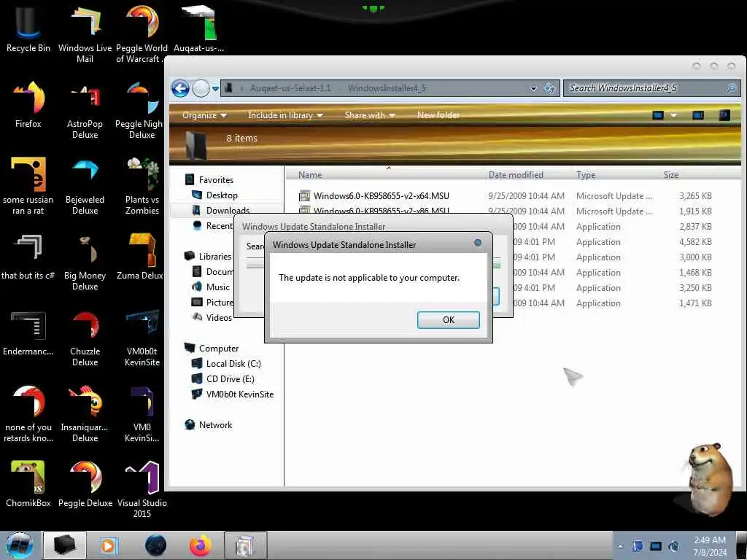Viewport: 747px width, 560px height.
Task: Select the Zuma Deluxe desktop icon
Action: coord(141,256)
